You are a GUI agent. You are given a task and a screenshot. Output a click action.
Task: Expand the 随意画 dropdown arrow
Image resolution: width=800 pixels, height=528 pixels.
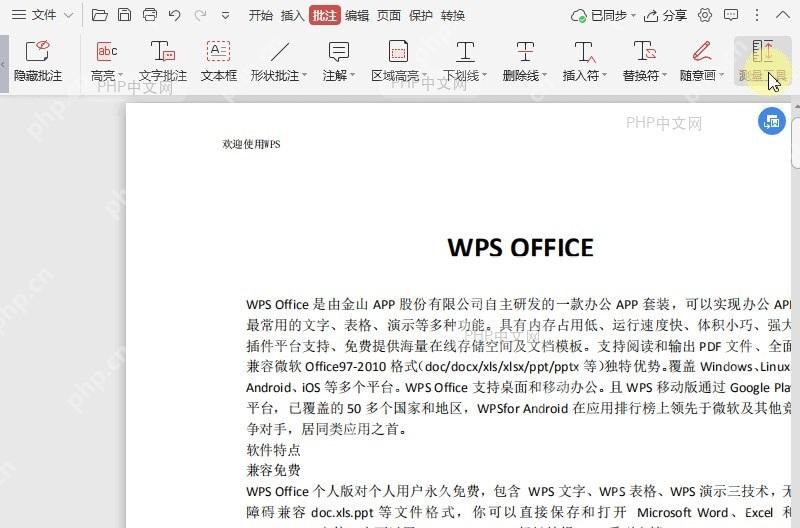point(721,76)
